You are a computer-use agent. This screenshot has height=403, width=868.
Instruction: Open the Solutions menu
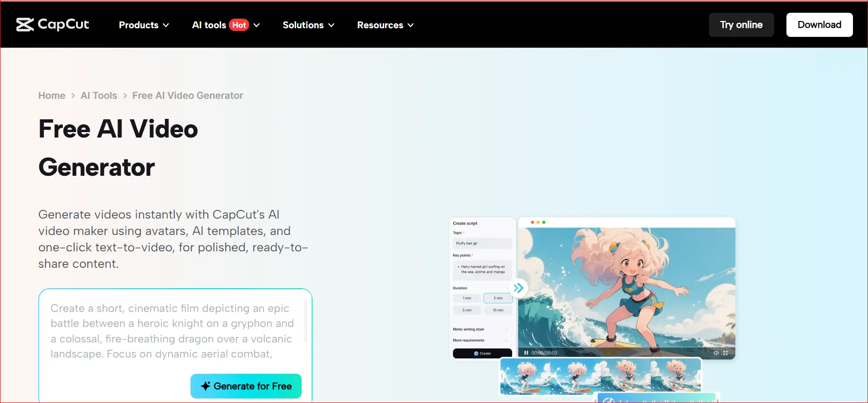(x=308, y=25)
